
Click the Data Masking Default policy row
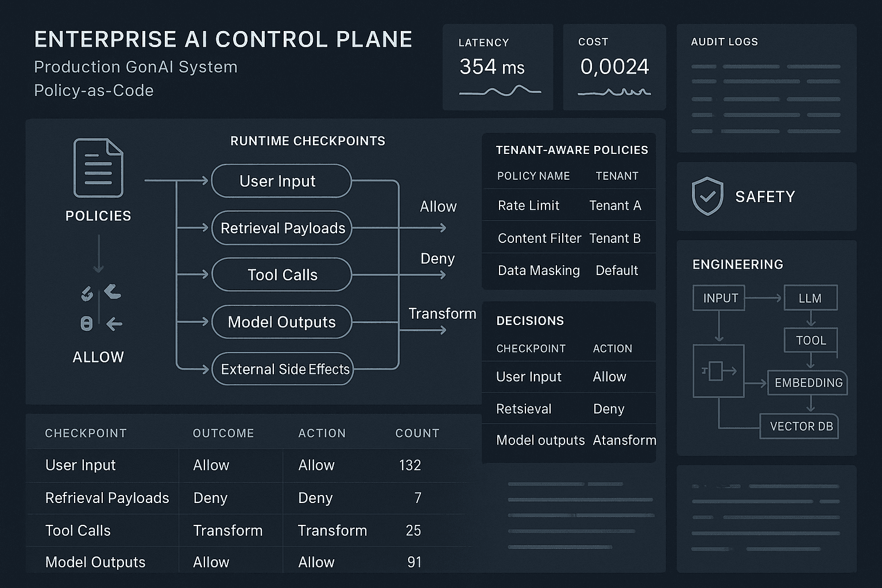[x=568, y=270]
